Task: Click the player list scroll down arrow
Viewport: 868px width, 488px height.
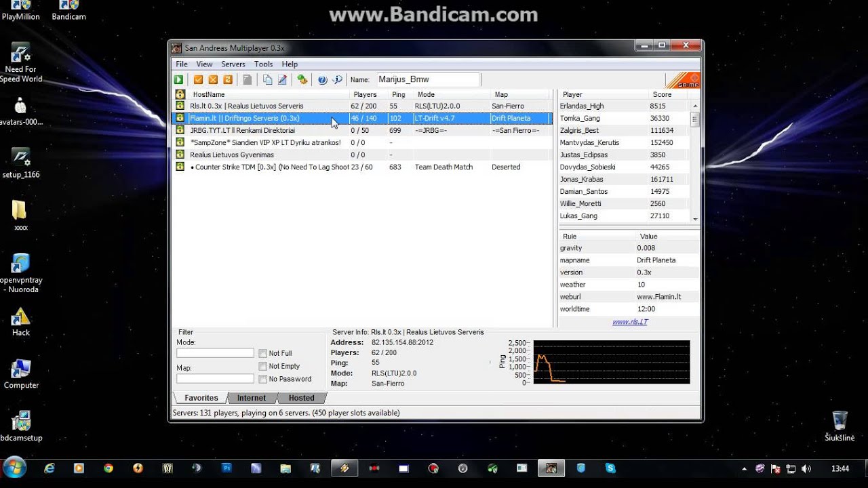Action: [695, 219]
